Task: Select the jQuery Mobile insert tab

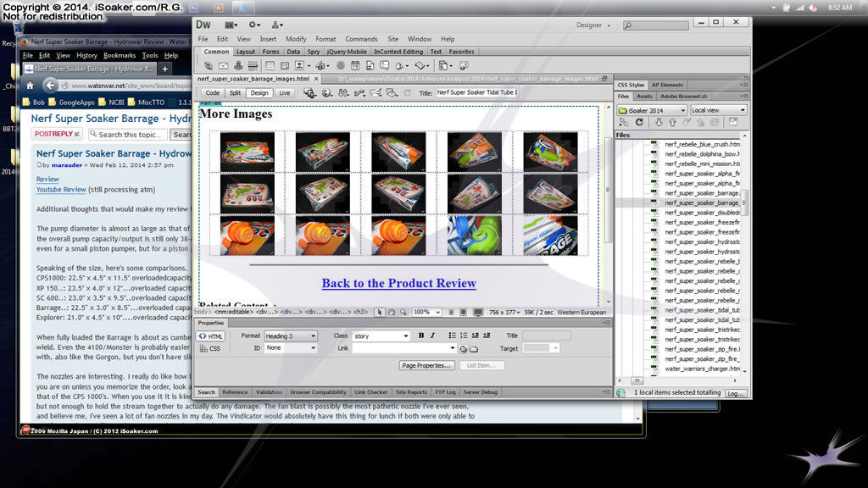Action: 346,52
